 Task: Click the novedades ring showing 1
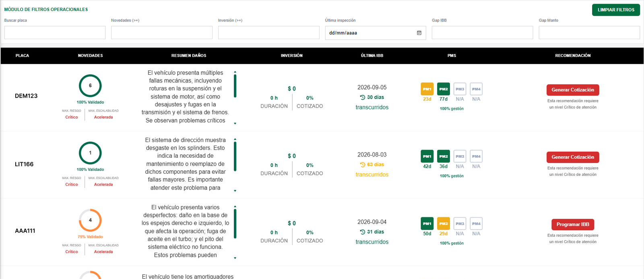(x=90, y=153)
